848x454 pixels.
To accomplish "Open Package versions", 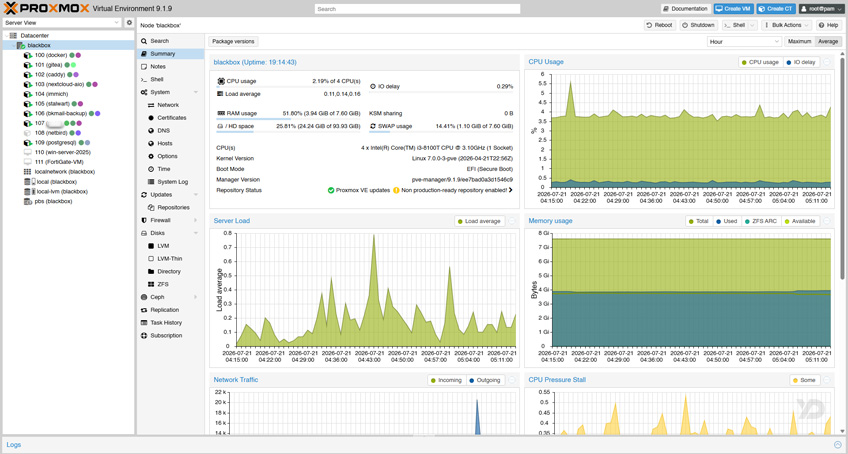I will [233, 42].
